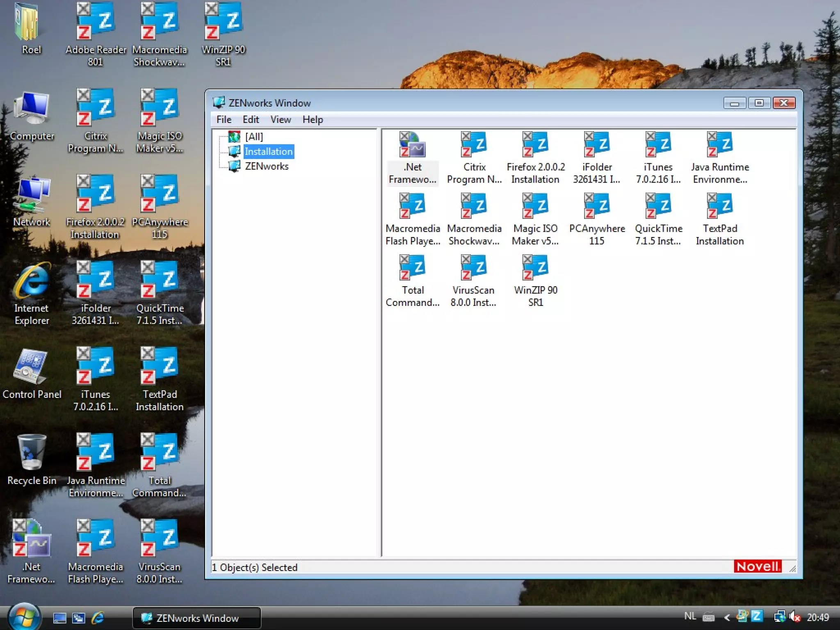840x630 pixels.
Task: Click Windows Start orb
Action: [24, 616]
